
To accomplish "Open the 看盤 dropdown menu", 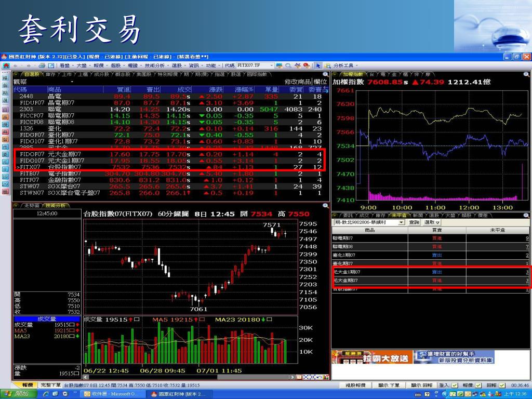I will point(66,65).
